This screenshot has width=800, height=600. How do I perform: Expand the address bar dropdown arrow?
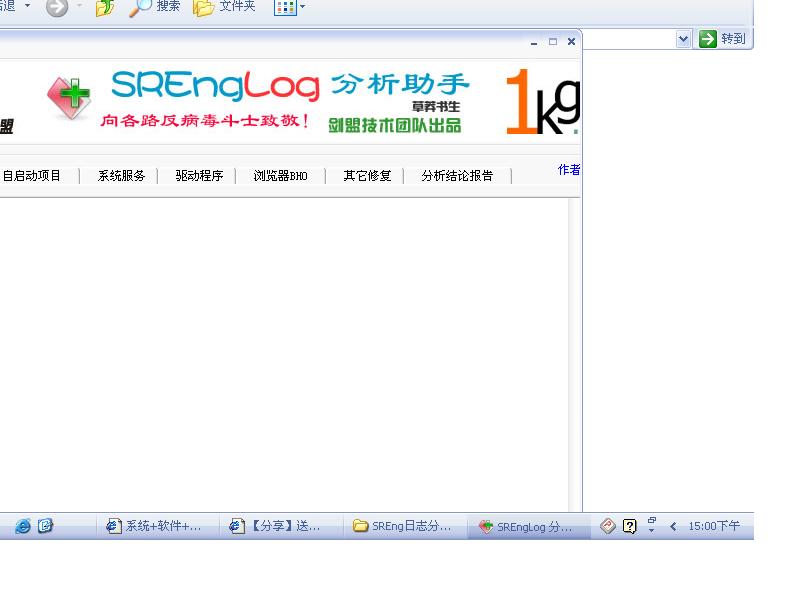coord(683,39)
